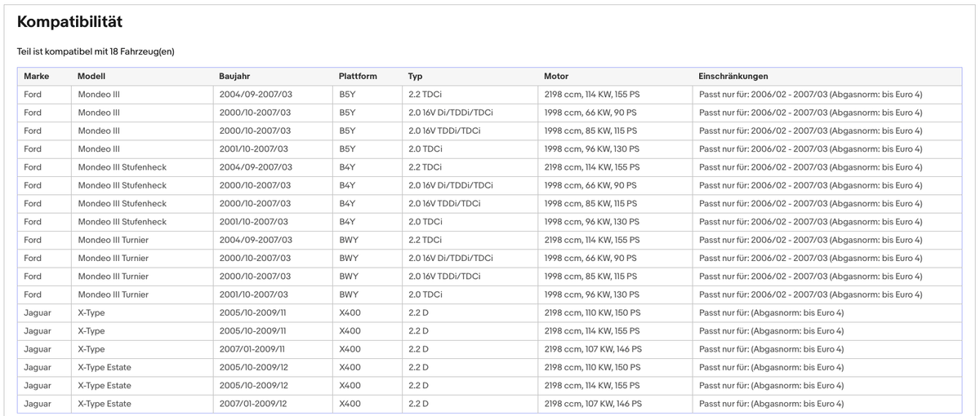Select X-Type Estate in the 114 KW row
The image size is (980, 416).
pyautogui.click(x=105, y=386)
